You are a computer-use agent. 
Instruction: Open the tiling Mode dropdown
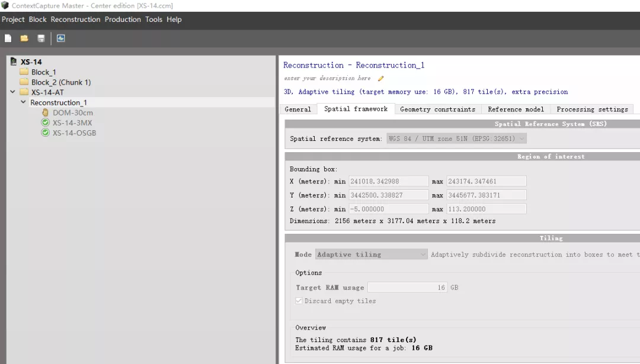coord(372,255)
